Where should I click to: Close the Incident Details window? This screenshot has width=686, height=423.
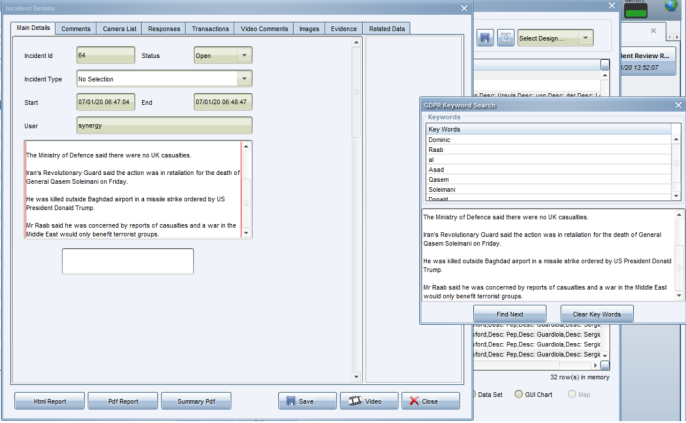coord(463,8)
